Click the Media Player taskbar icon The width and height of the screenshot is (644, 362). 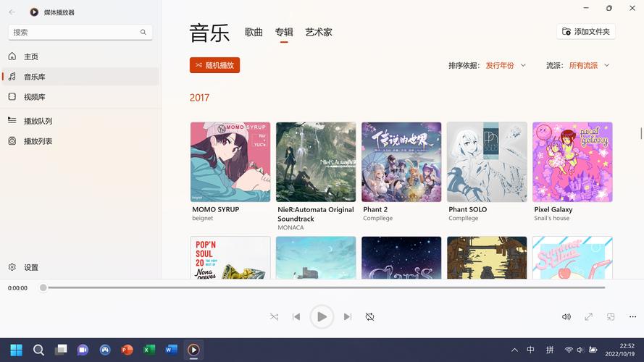[x=193, y=350]
